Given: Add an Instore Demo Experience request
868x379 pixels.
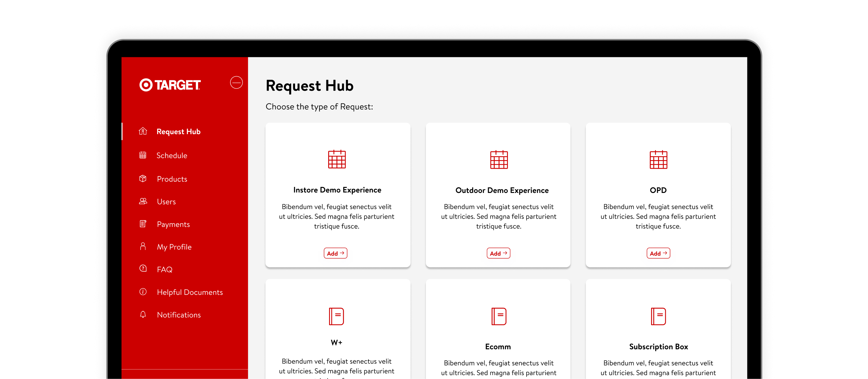Looking at the screenshot, I should [x=335, y=253].
